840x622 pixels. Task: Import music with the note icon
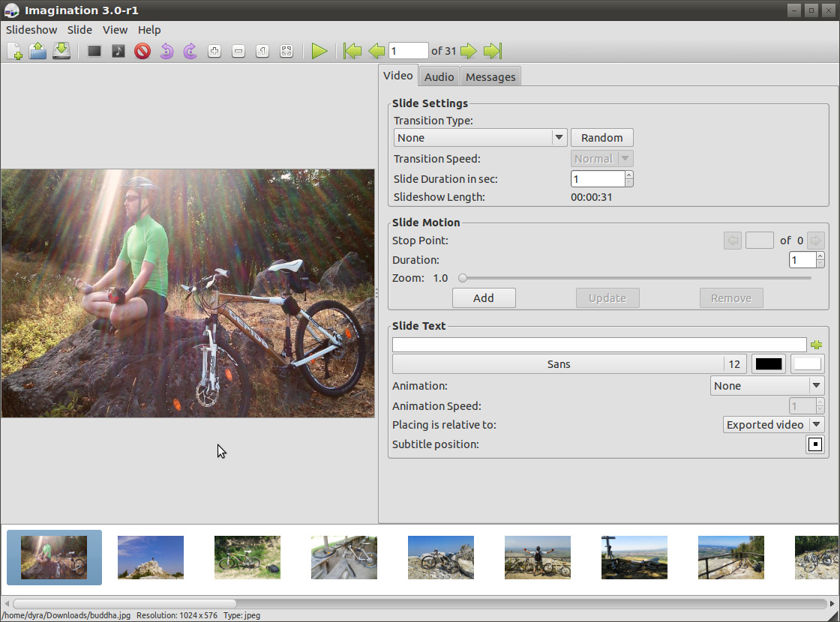point(118,52)
